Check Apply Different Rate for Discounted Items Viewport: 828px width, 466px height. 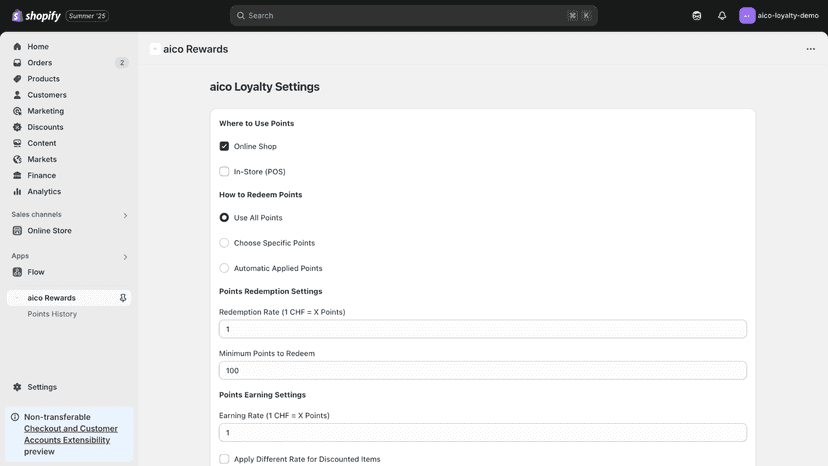click(x=224, y=459)
